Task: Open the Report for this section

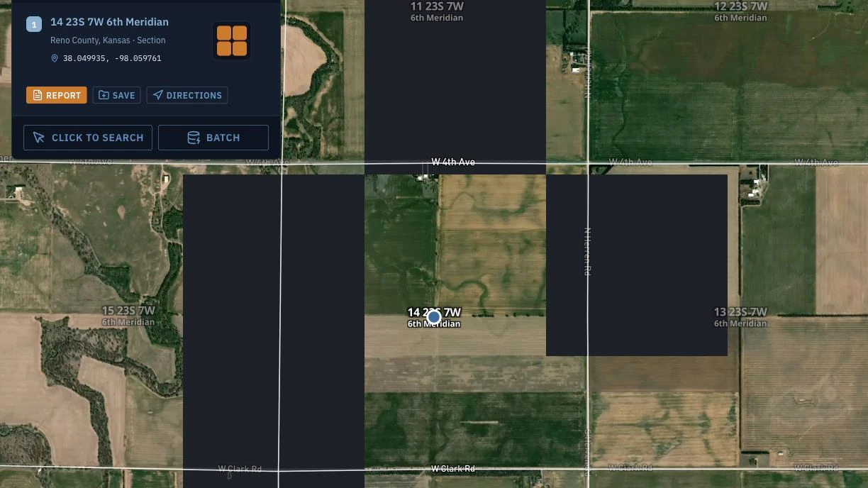Action: (x=57, y=95)
